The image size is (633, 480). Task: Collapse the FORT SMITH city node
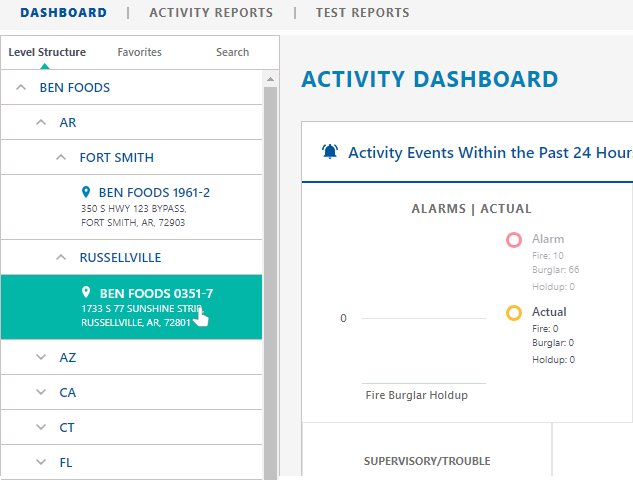coord(61,158)
